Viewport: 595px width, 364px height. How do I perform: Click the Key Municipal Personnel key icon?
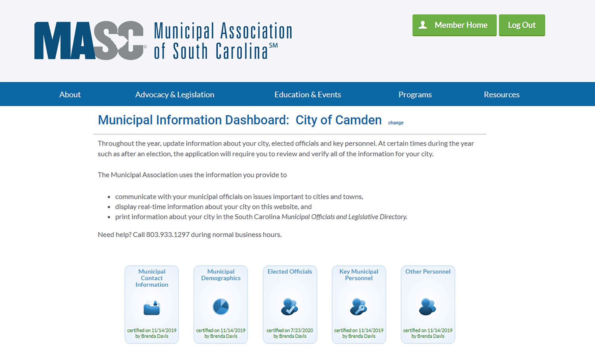pyautogui.click(x=359, y=307)
